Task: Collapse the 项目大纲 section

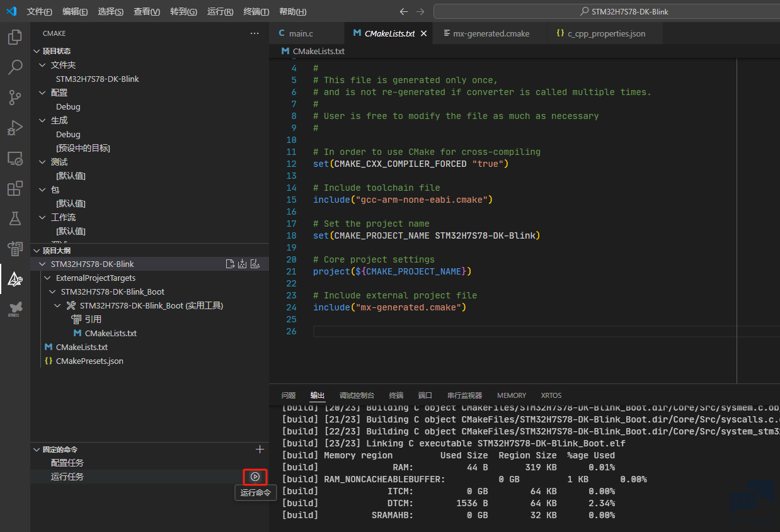Action: click(37, 251)
